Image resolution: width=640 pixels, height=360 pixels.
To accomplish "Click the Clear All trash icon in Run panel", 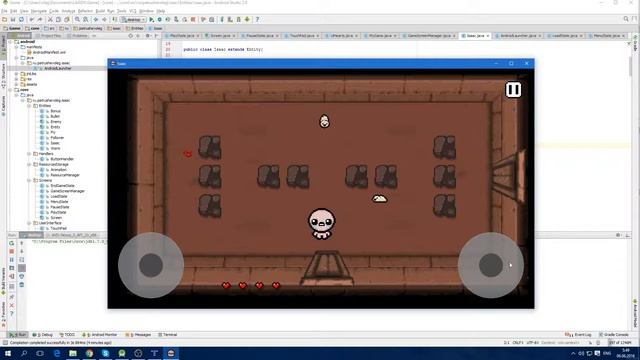I will tap(22, 284).
